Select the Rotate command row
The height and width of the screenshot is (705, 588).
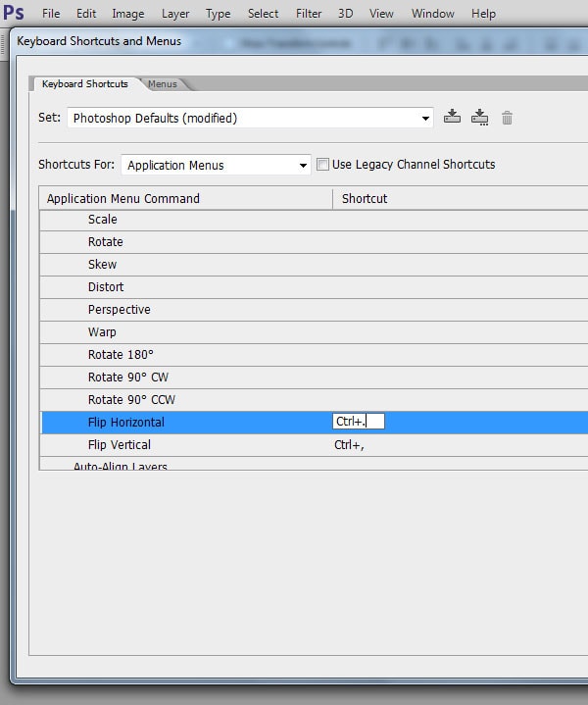(314, 242)
